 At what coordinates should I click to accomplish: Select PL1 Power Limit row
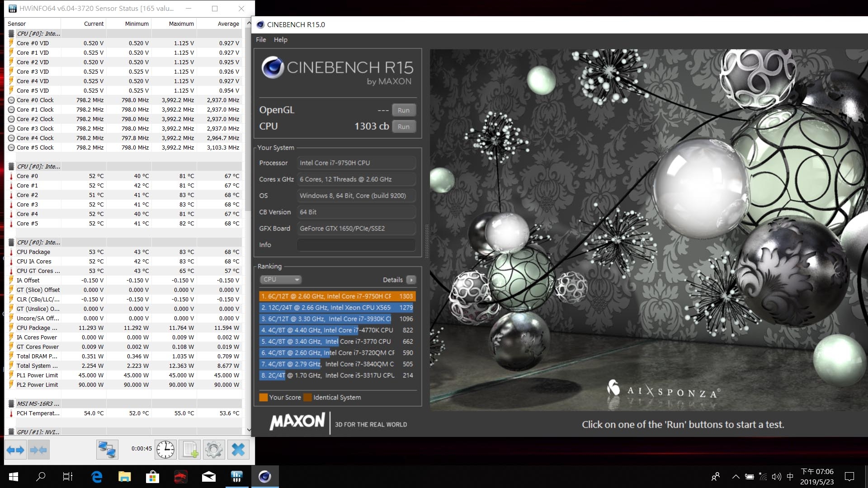pos(124,375)
